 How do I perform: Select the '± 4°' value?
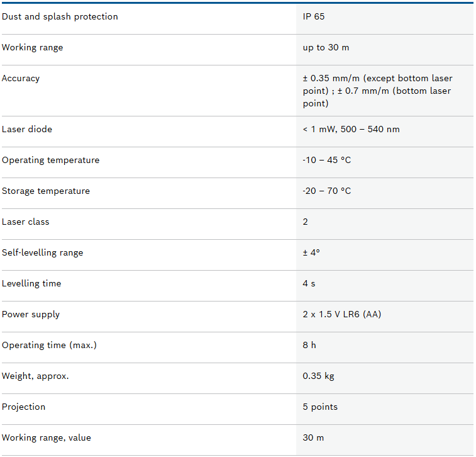click(x=311, y=253)
